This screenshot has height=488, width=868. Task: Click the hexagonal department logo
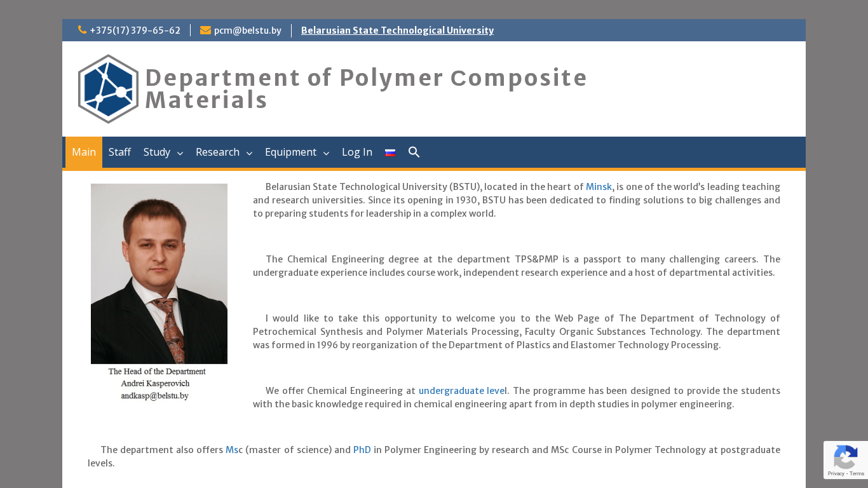[x=108, y=89]
